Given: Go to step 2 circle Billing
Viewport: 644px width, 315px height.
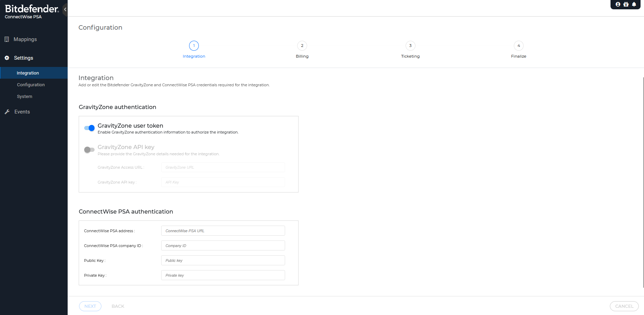Looking at the screenshot, I should 302,46.
